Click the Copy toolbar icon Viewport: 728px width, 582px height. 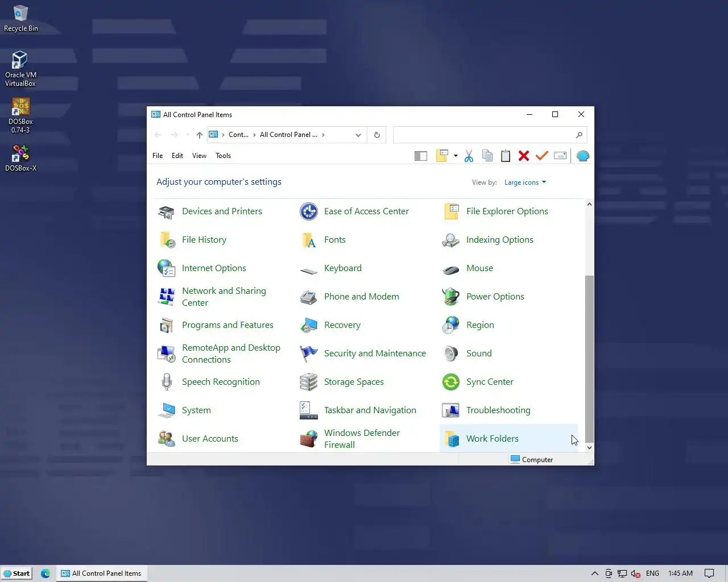click(x=487, y=156)
